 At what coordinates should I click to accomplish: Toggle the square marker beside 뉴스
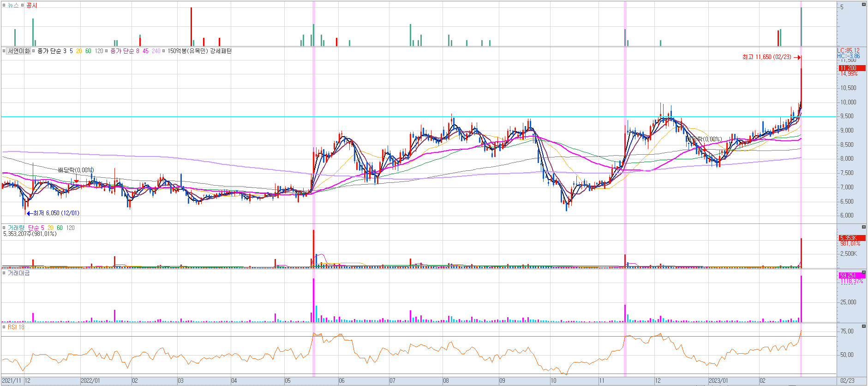[4, 5]
